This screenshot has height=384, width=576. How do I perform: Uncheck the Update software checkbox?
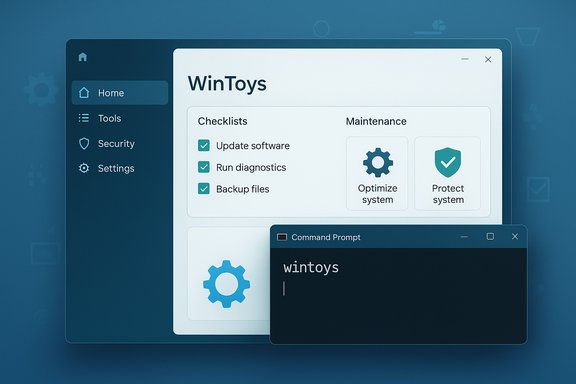tap(204, 146)
